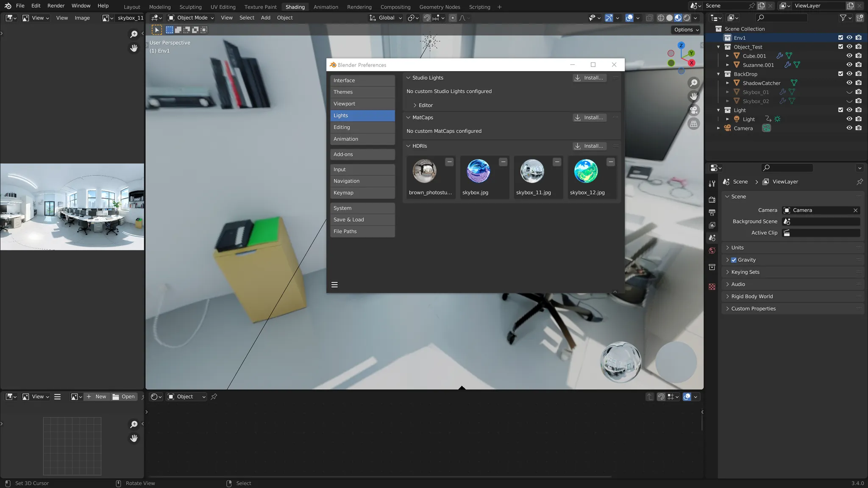The width and height of the screenshot is (868, 488).
Task: Open the Add-ons preferences section
Action: coord(362,155)
